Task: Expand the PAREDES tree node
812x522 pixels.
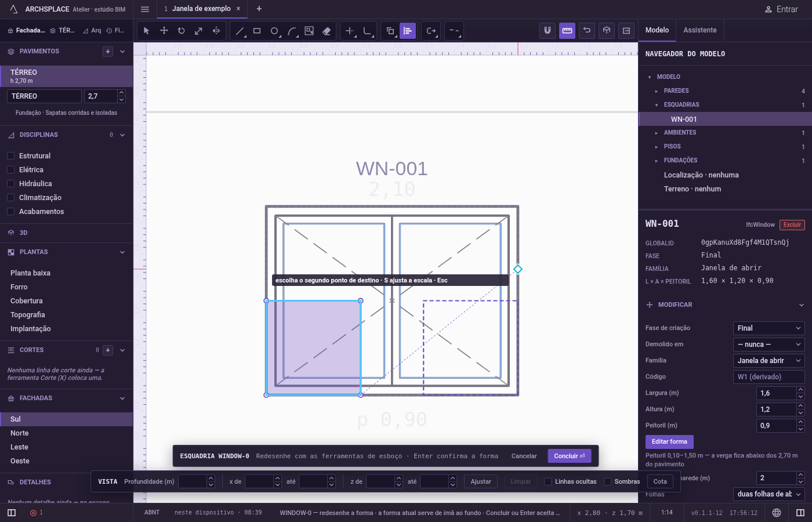Action: [657, 91]
